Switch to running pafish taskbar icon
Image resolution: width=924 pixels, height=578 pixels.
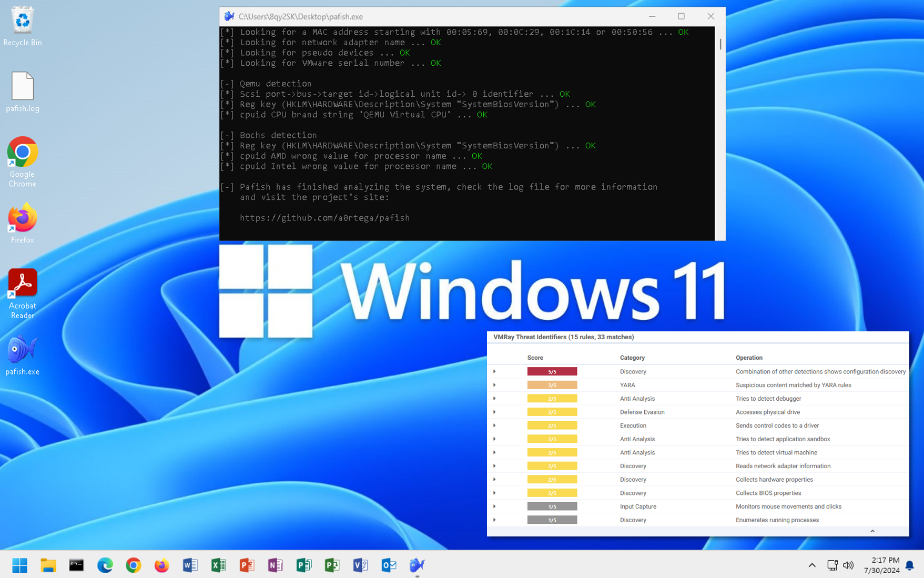417,565
